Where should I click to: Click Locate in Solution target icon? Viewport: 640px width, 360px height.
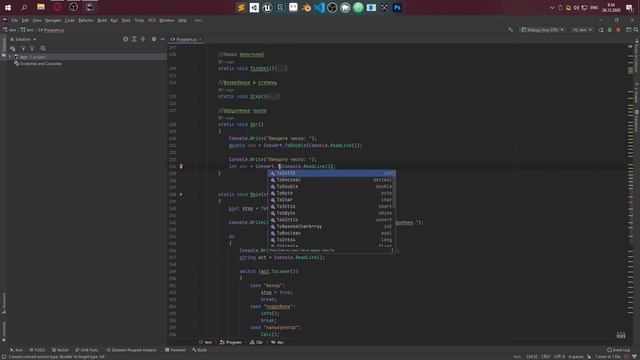[x=125, y=39]
